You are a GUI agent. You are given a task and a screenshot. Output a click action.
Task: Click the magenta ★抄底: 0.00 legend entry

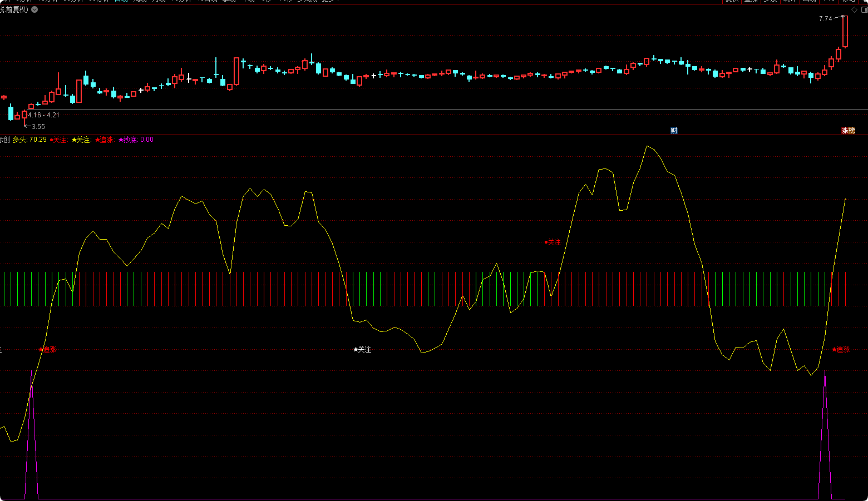pyautogui.click(x=136, y=140)
